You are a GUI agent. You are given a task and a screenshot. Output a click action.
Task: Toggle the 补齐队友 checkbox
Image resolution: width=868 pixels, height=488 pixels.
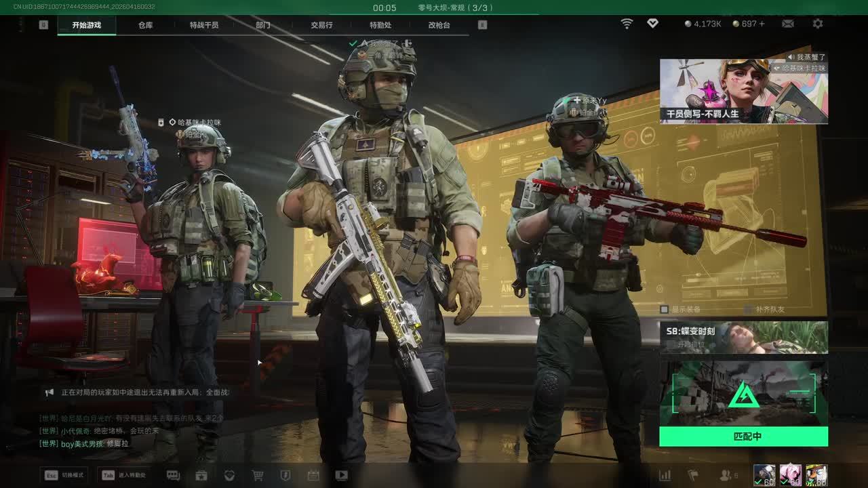tap(748, 310)
